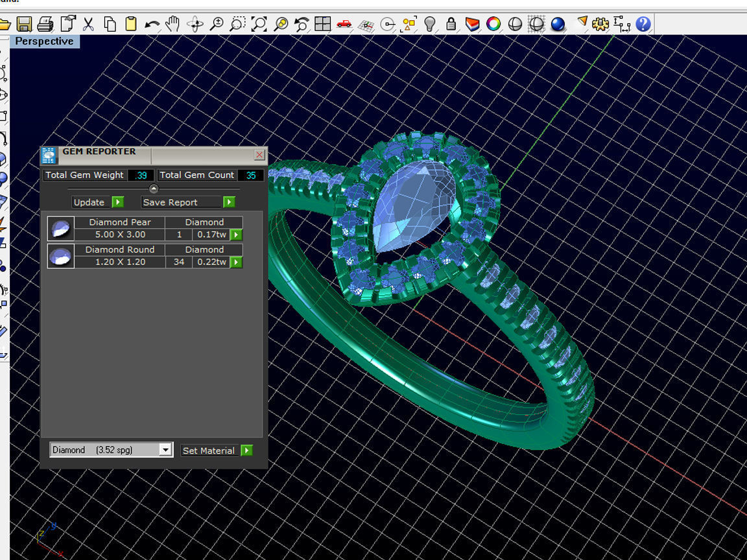Click the Zoom Extents icon

pos(259,24)
